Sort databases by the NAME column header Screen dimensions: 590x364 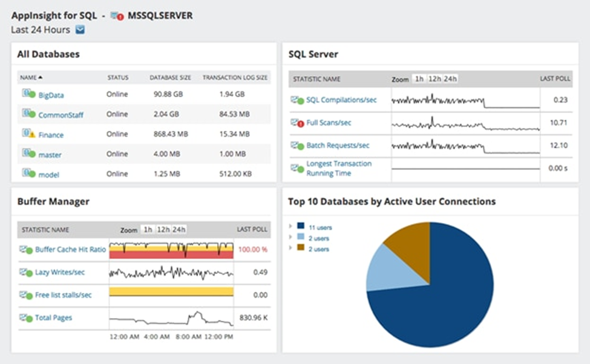tap(31, 77)
